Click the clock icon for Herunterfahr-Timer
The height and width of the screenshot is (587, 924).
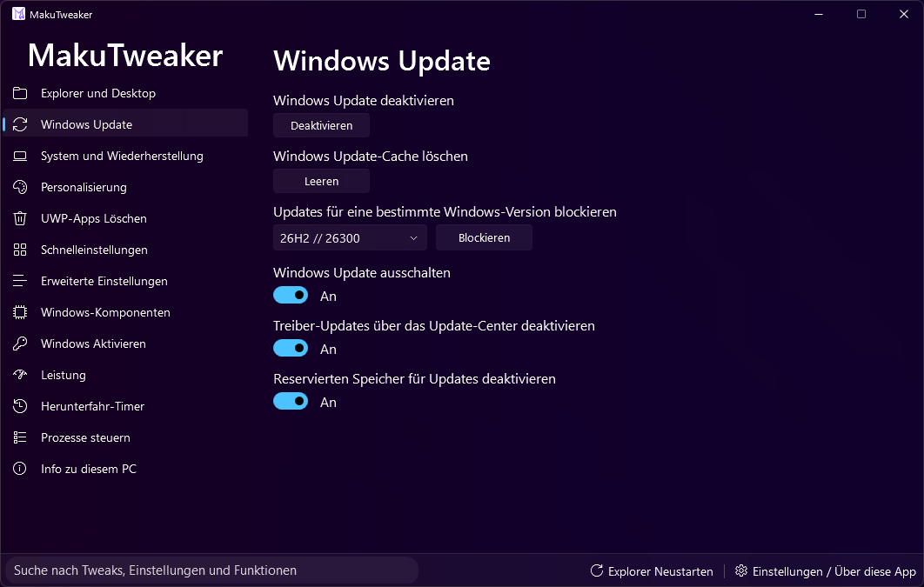(20, 406)
